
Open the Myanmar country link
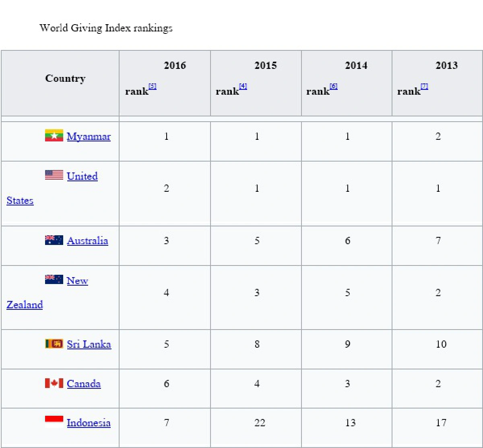[x=89, y=137]
